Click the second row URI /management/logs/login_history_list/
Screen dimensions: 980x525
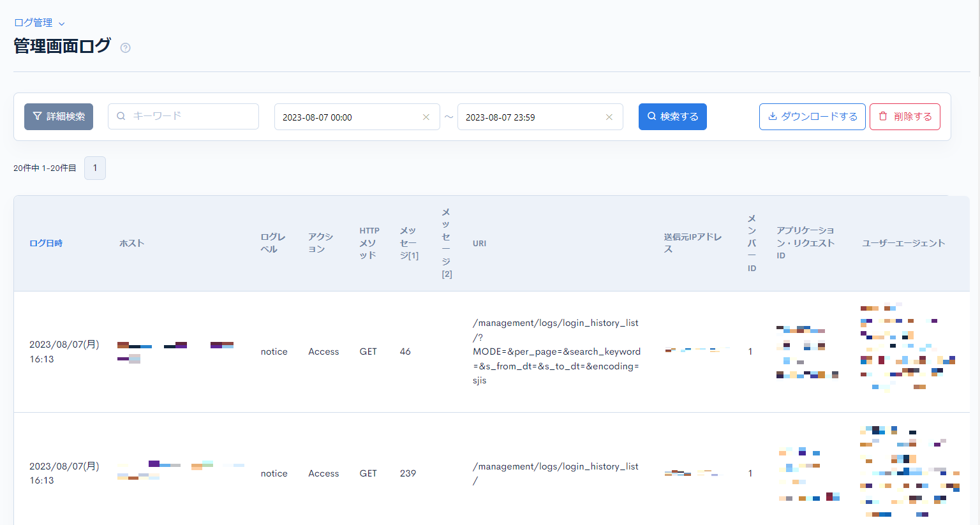(x=556, y=473)
